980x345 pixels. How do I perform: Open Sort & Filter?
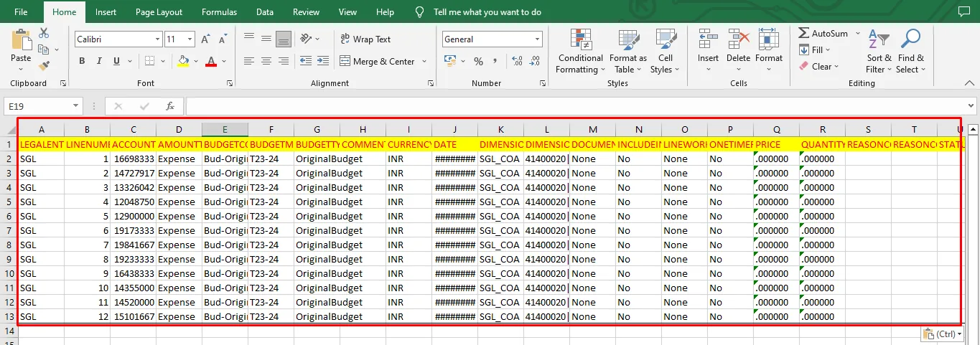pyautogui.click(x=879, y=52)
